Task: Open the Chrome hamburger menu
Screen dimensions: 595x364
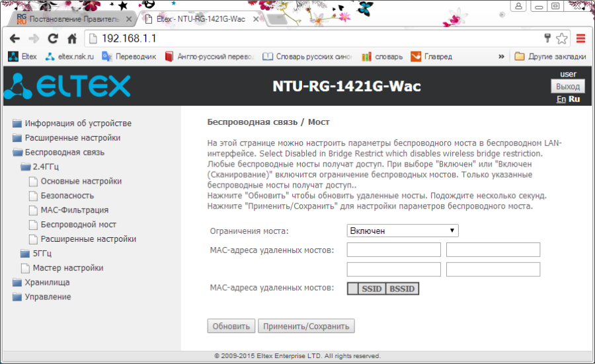Action: [580, 38]
